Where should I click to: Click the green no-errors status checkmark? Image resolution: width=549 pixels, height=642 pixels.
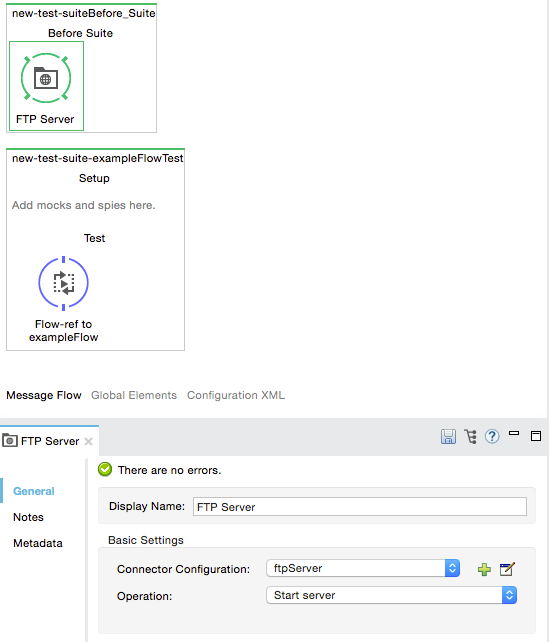105,469
